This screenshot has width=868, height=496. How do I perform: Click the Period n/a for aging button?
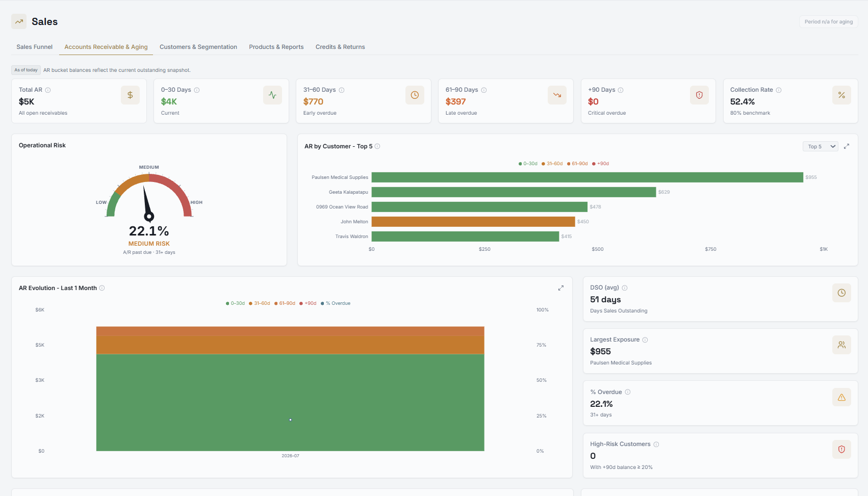coord(829,22)
